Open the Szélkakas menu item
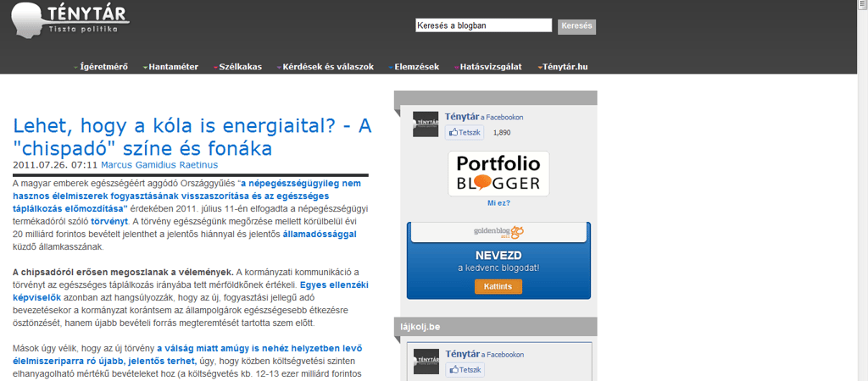 (x=239, y=67)
